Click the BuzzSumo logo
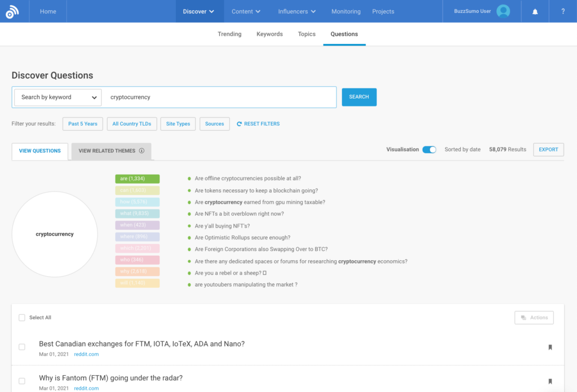This screenshot has height=392, width=577. (12, 11)
